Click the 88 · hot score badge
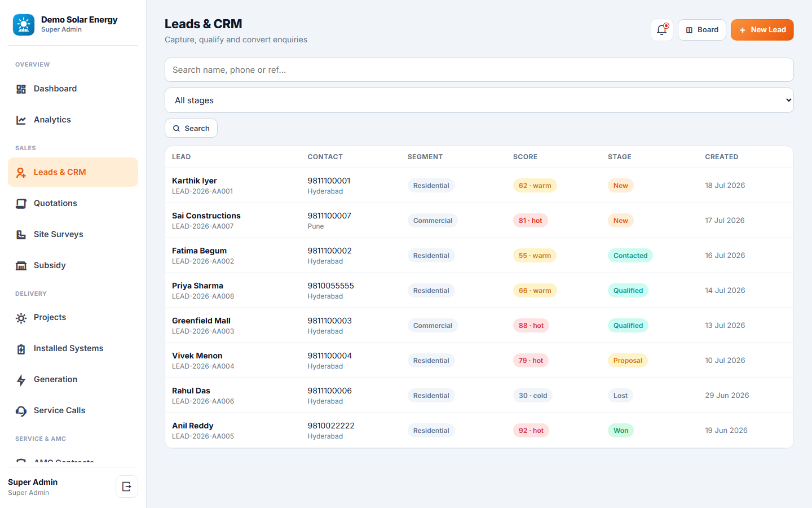 click(531, 326)
